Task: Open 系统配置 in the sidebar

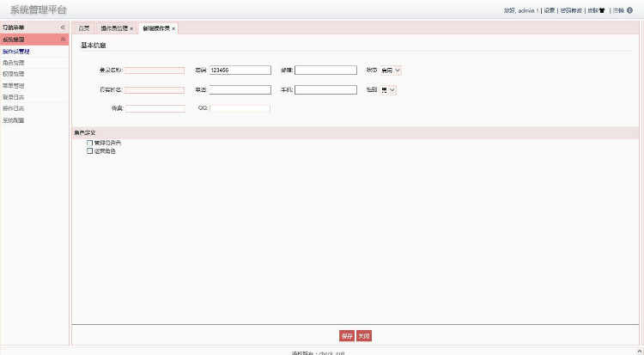Action: pos(14,120)
